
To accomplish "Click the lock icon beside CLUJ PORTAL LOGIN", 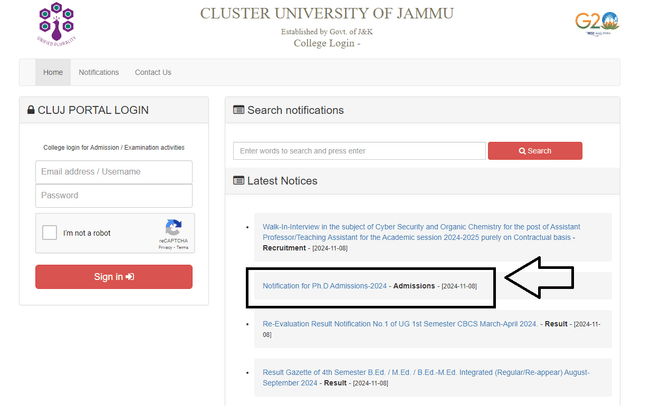I will pos(31,110).
